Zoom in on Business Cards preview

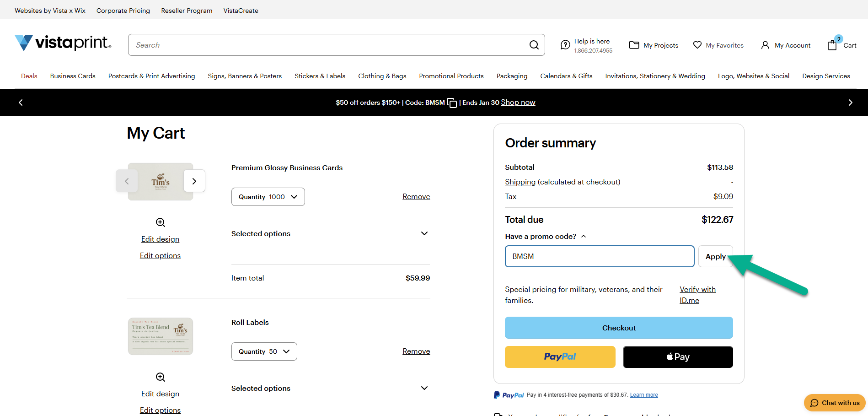click(x=161, y=222)
